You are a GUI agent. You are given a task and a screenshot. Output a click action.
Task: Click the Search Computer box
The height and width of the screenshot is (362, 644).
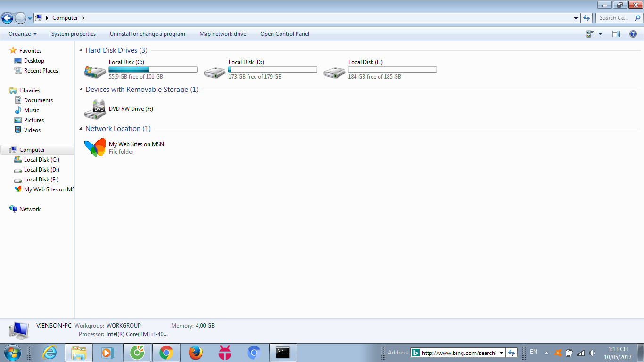point(619,18)
